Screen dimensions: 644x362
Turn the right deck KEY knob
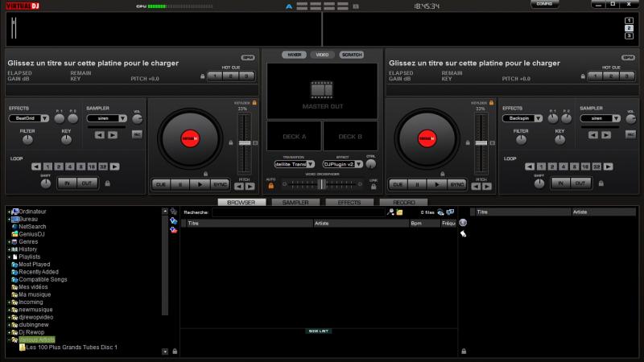(559, 140)
